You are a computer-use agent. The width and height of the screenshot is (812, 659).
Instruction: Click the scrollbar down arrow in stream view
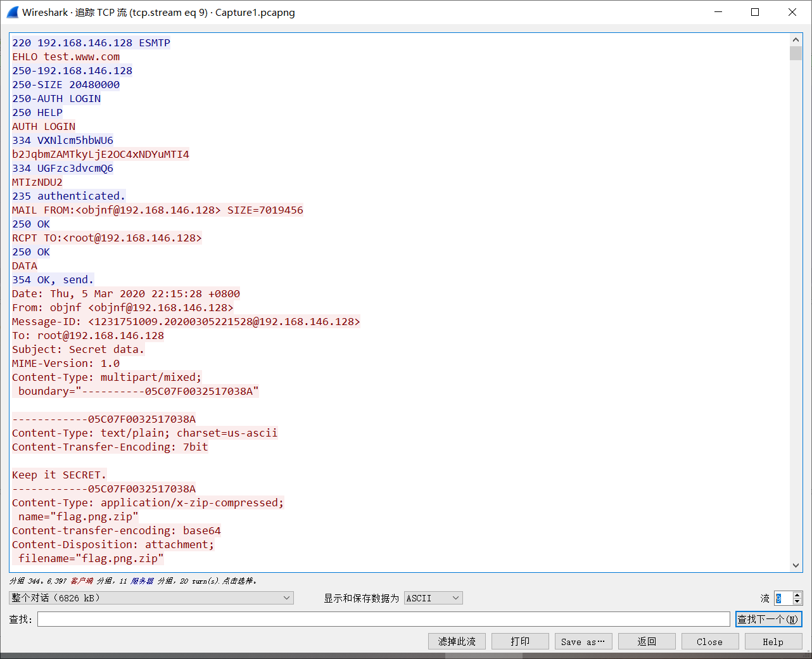[796, 565]
